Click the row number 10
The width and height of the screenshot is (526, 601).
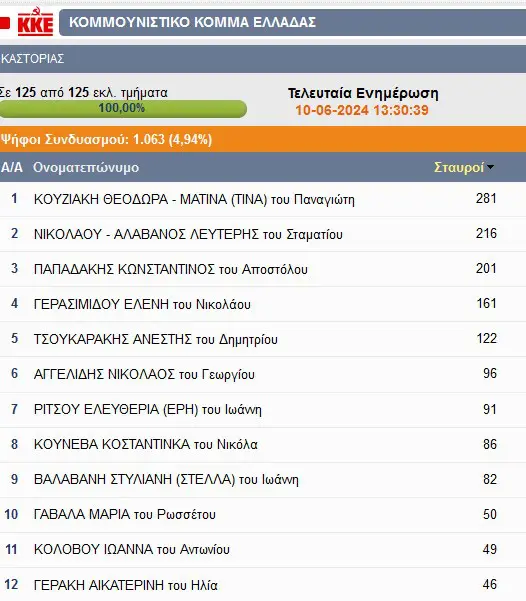[12, 514]
